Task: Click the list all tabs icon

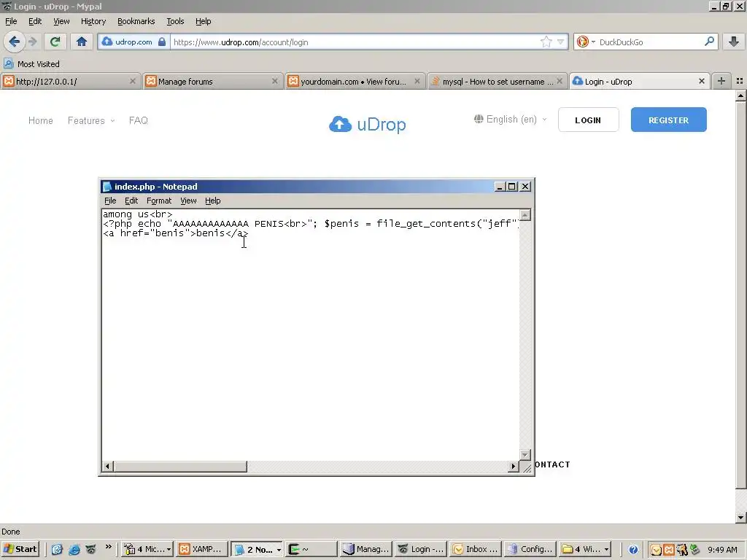Action: (x=740, y=81)
